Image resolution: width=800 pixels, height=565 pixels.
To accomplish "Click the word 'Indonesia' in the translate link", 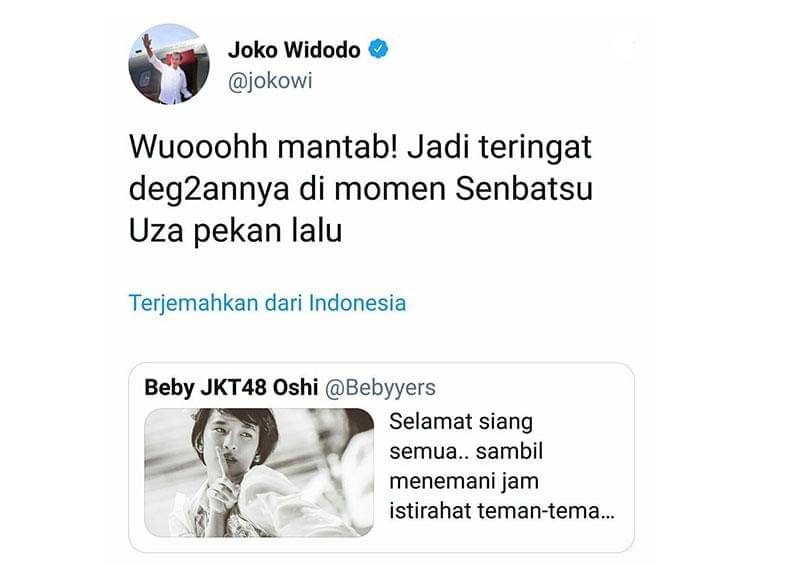I will tap(358, 303).
